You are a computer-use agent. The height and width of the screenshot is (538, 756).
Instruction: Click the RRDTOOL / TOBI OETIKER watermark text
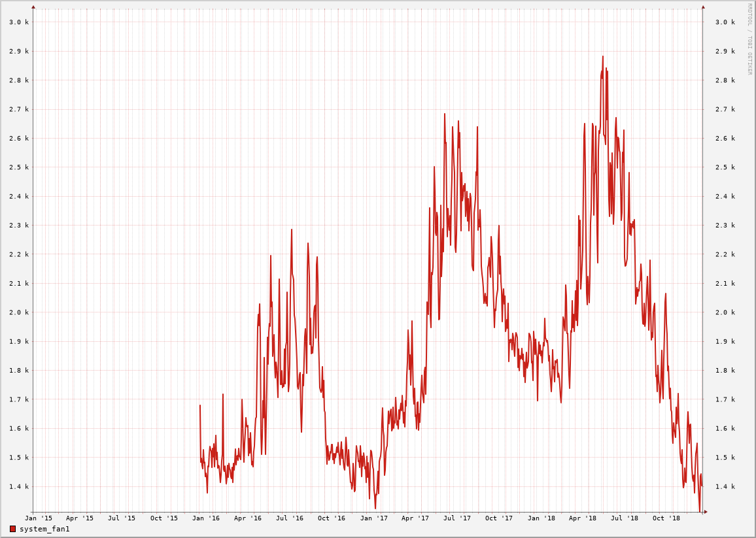pos(749,39)
